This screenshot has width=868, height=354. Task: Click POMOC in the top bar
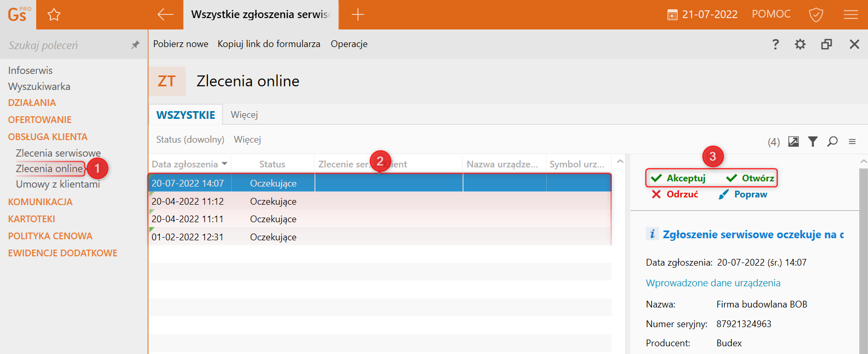[x=771, y=14]
